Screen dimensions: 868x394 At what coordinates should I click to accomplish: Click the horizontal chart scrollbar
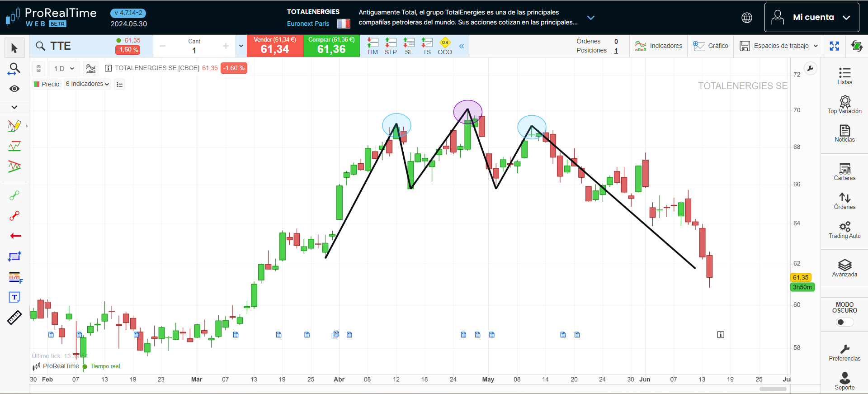tap(773, 389)
